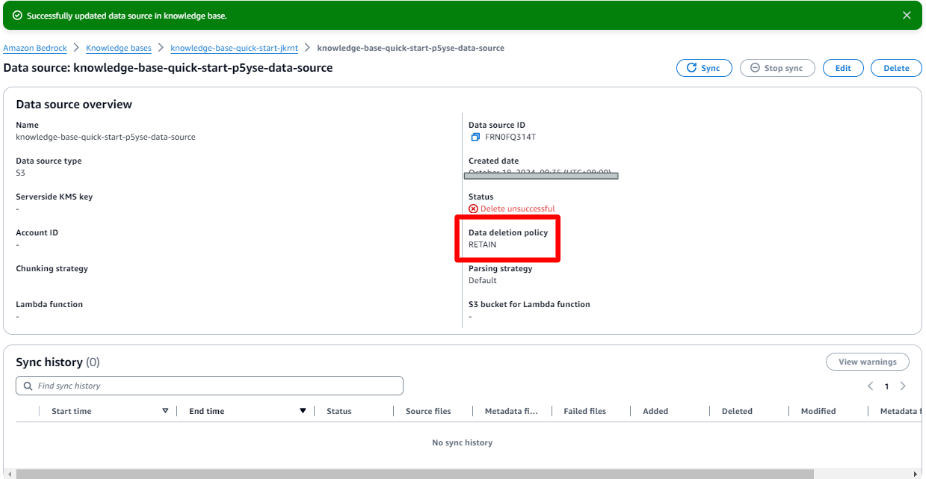Click the RETAIN policy value
This screenshot has height=479, width=926.
[482, 244]
